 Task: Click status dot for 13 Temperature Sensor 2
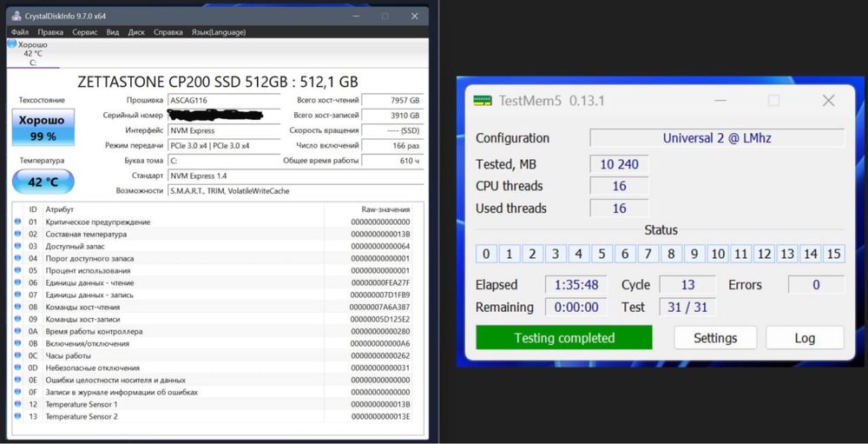17,416
